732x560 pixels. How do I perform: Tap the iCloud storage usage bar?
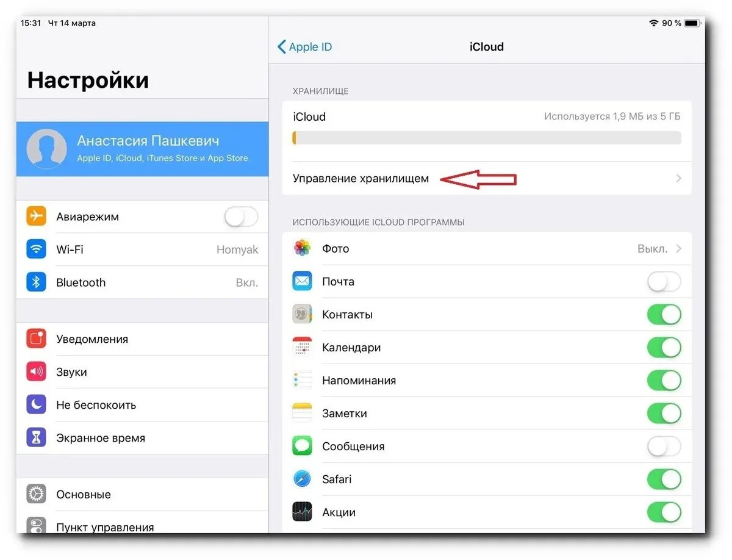click(487, 138)
